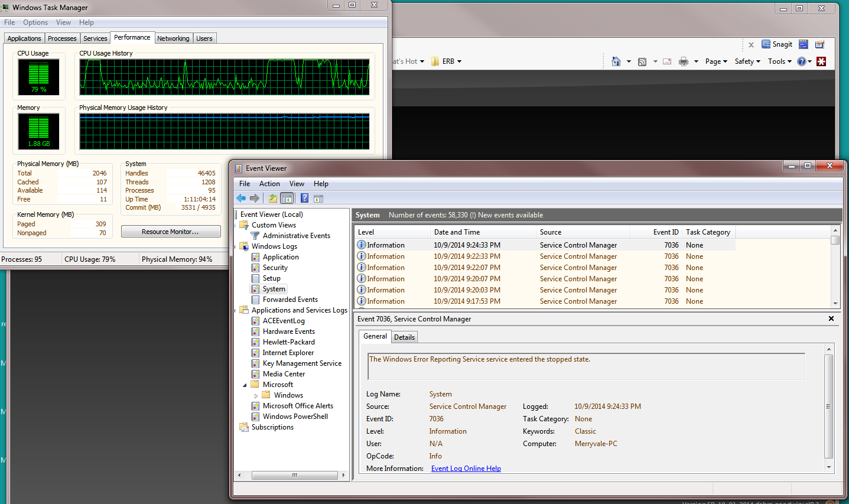Image resolution: width=849 pixels, height=504 pixels.
Task: Select the Application log in the tree
Action: [281, 257]
